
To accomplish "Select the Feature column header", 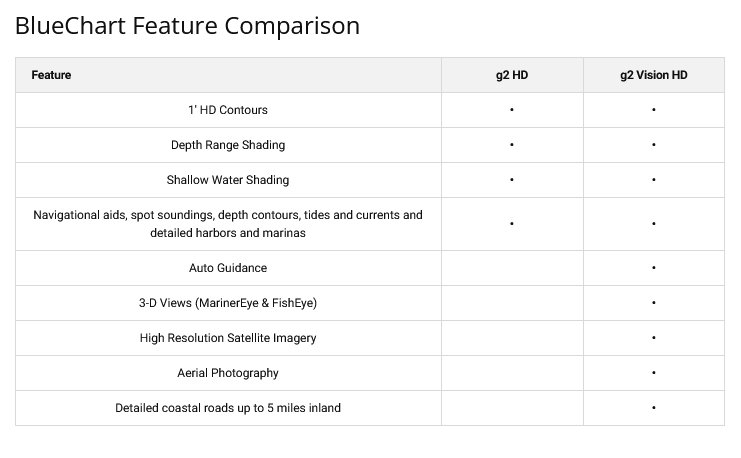I will click(51, 75).
